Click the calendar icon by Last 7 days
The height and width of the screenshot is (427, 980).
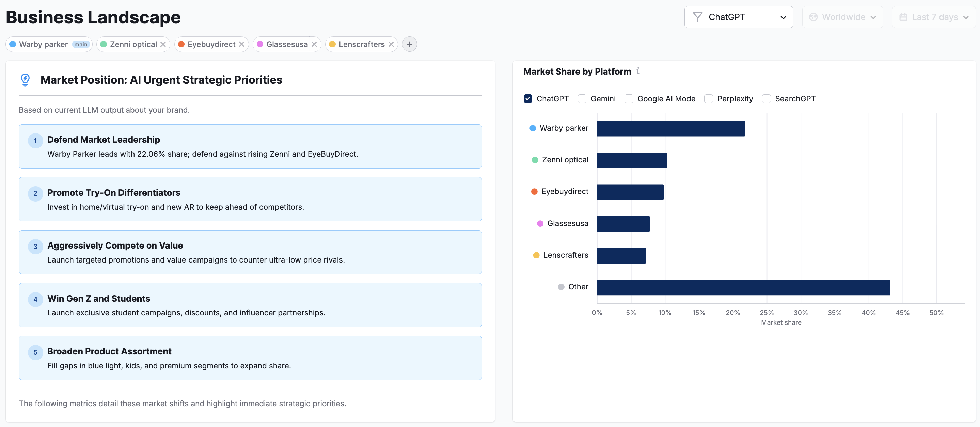click(903, 17)
